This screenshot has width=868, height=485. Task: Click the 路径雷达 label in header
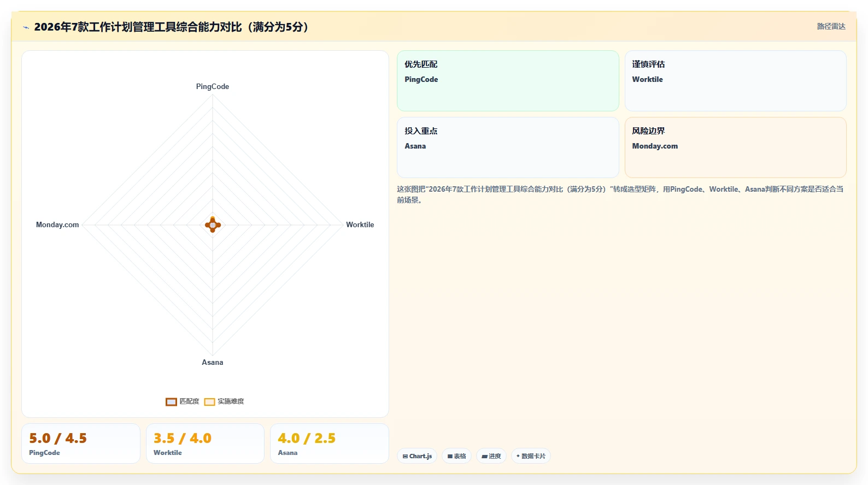(x=831, y=26)
